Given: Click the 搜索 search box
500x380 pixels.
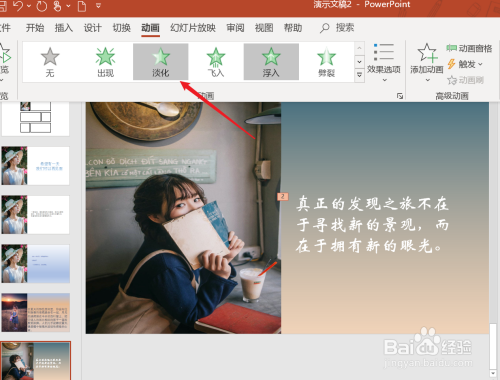Looking at the screenshot, I should point(337,28).
